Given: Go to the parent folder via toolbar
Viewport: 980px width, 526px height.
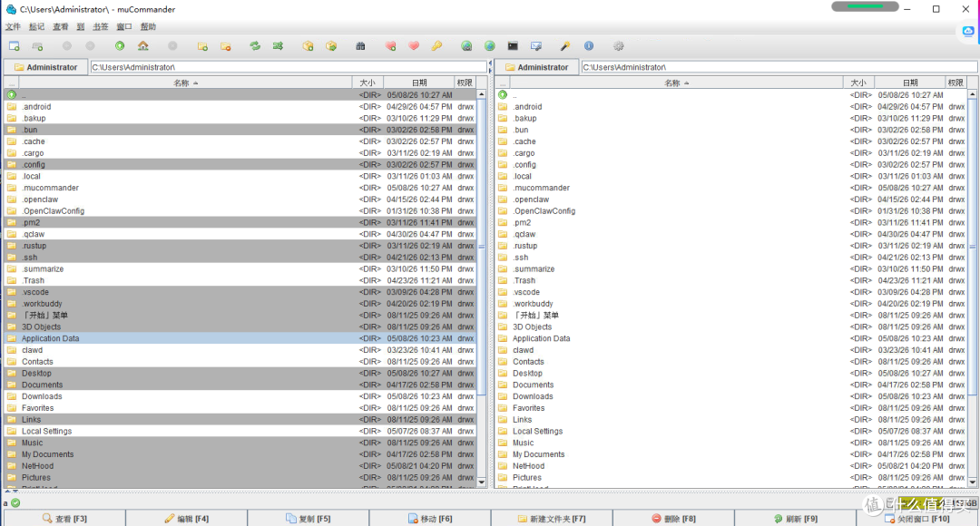Looking at the screenshot, I should (120, 46).
